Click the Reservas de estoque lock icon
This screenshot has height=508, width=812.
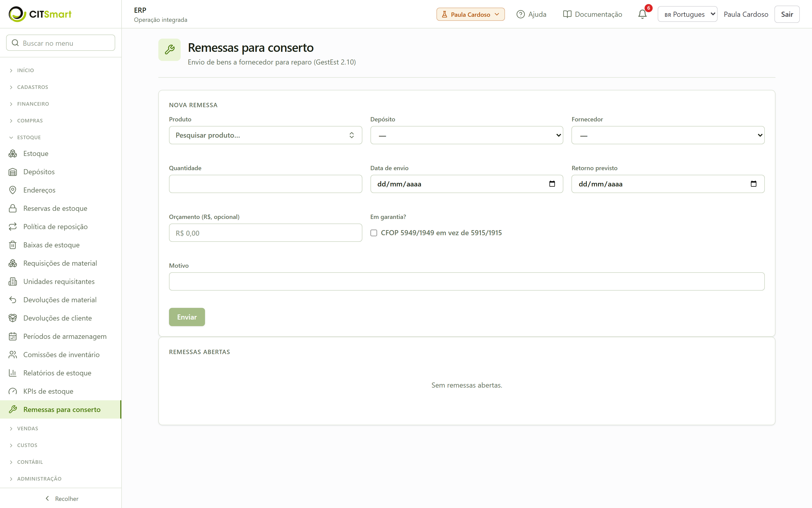coord(13,208)
